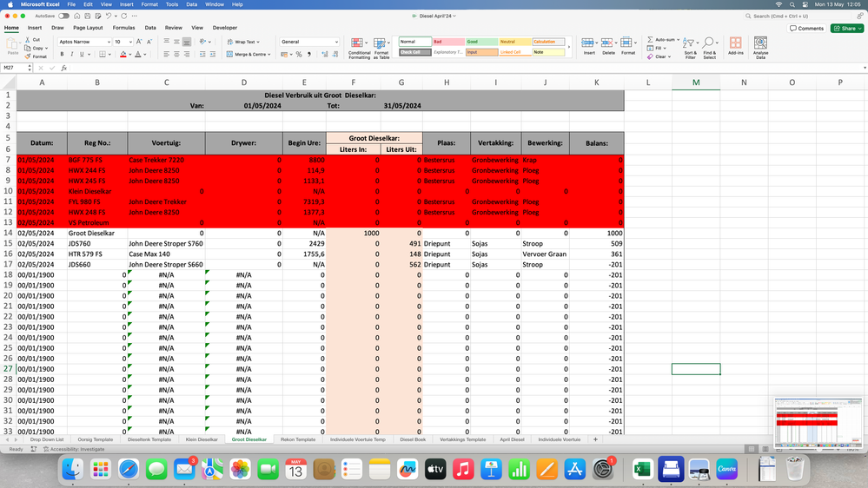868x488 pixels.
Task: Click the Cut scissors icon
Action: coord(28,40)
